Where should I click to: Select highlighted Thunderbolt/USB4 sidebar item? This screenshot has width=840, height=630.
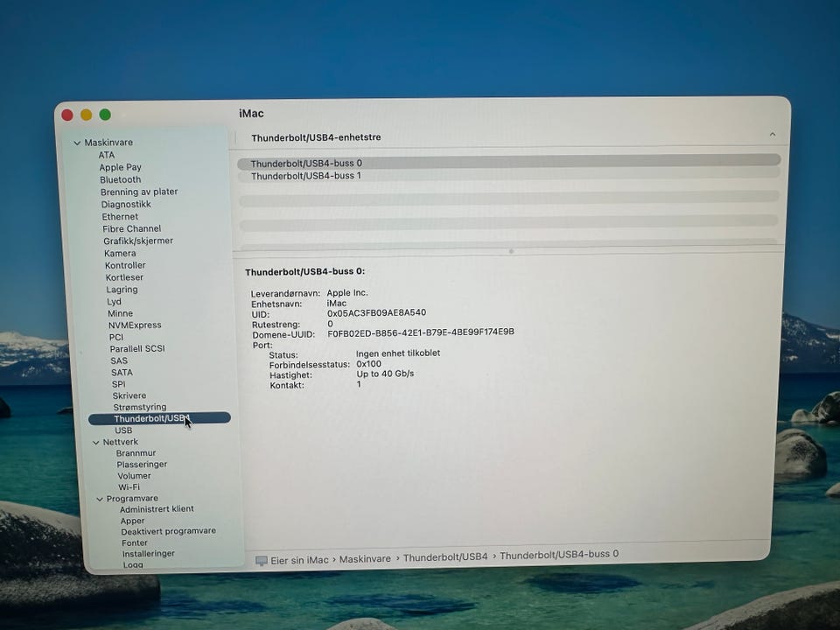pos(159,418)
